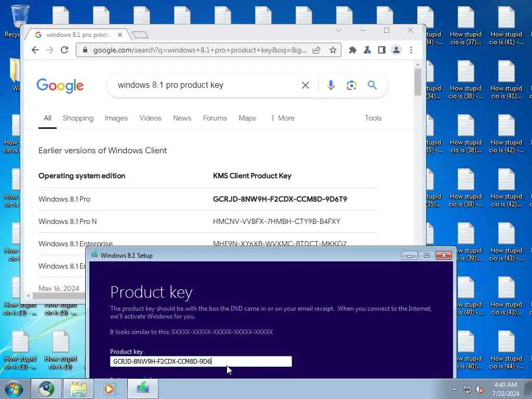Click into the Google search query field

pos(204,85)
